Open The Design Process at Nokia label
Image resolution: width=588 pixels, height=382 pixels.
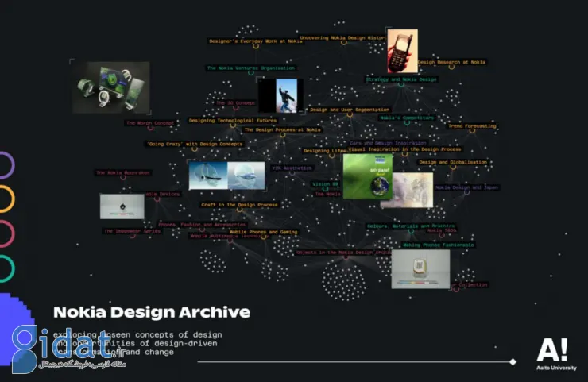coord(282,130)
